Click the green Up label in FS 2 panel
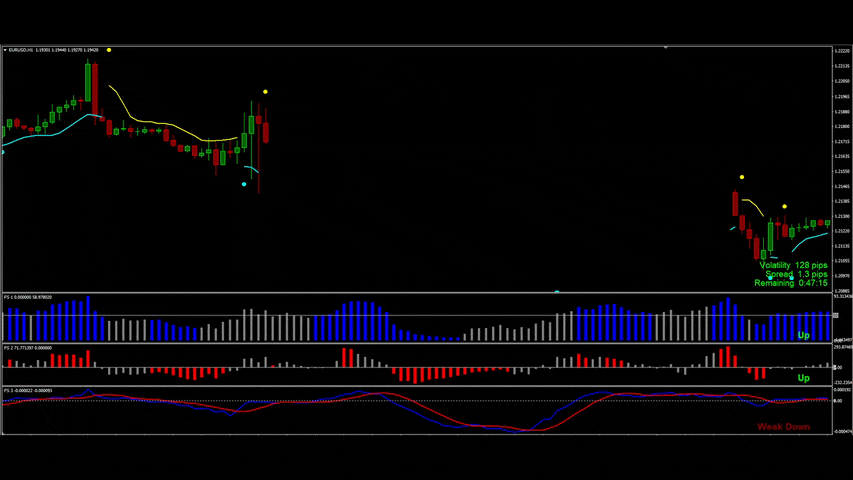Screen dimensions: 853x480 (x=803, y=379)
